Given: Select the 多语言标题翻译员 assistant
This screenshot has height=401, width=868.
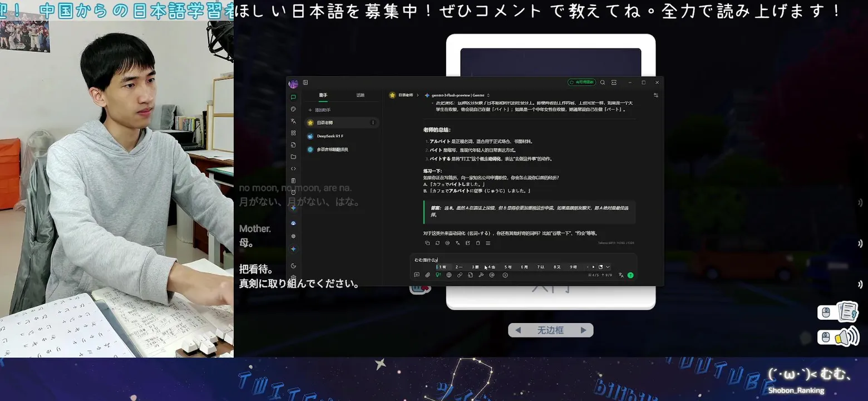Looking at the screenshot, I should [342, 149].
